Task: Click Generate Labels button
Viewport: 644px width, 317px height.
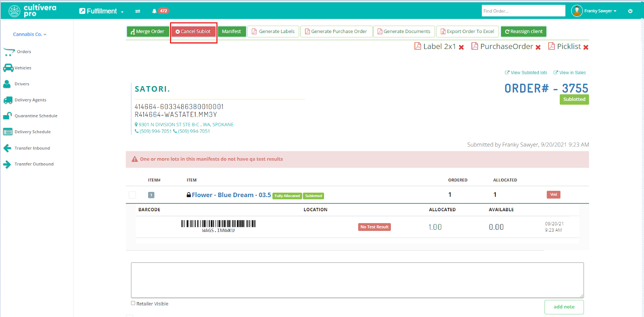Action: tap(273, 31)
